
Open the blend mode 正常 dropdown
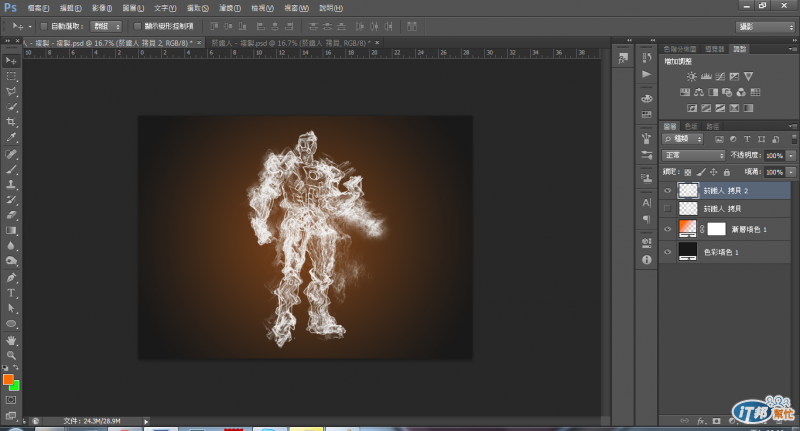tap(694, 156)
